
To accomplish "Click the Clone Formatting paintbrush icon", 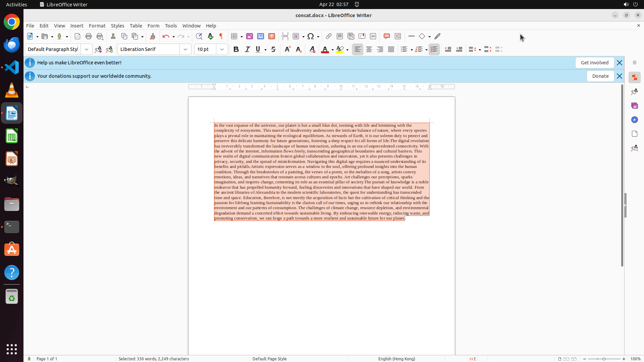I will tap(153, 36).
